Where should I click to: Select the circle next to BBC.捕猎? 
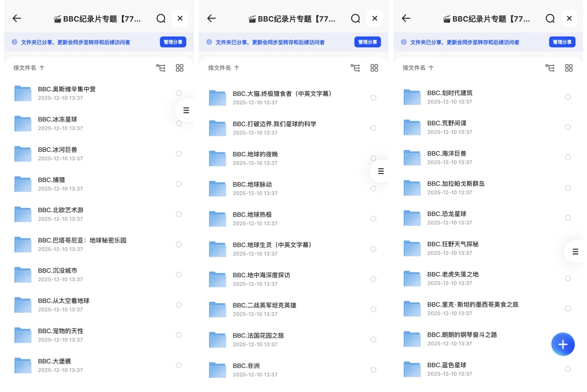[x=179, y=184]
